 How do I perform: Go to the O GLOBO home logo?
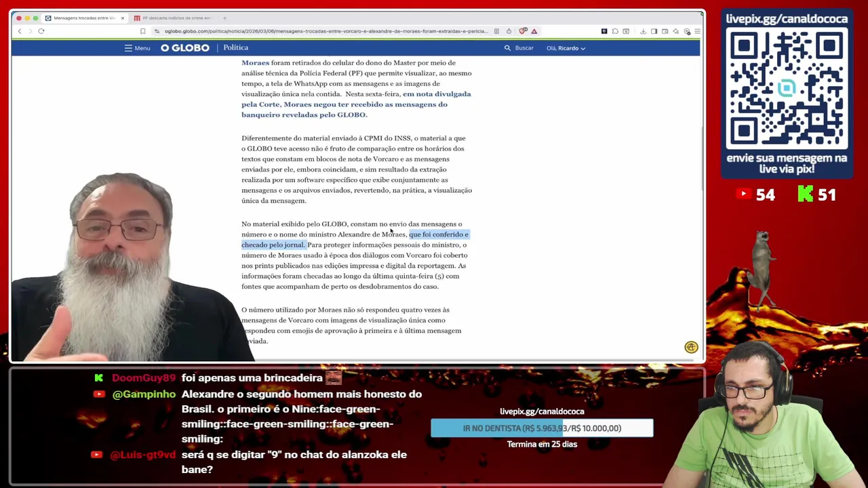click(x=185, y=48)
